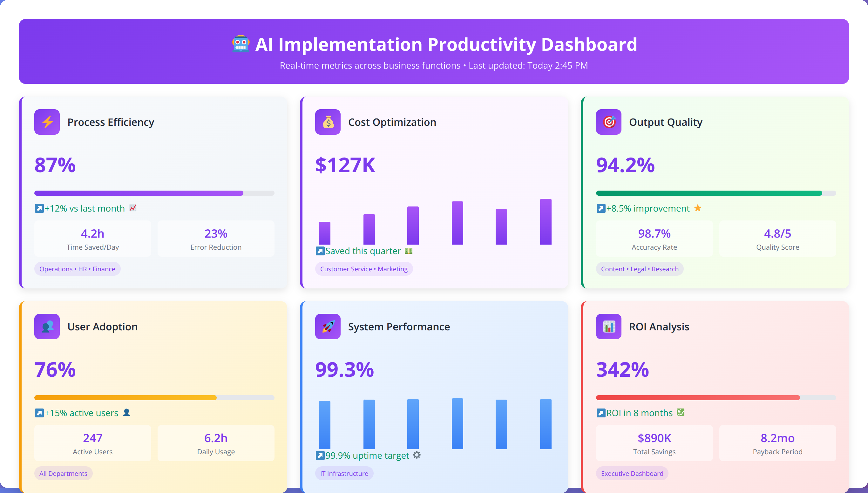868x493 pixels.
Task: Click the money bag Cost Optimization icon
Action: point(328,122)
